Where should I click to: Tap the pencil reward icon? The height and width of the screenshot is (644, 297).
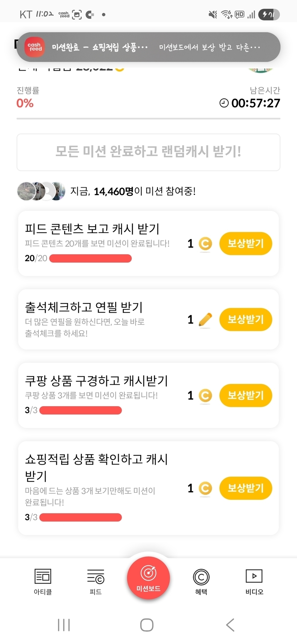click(205, 319)
